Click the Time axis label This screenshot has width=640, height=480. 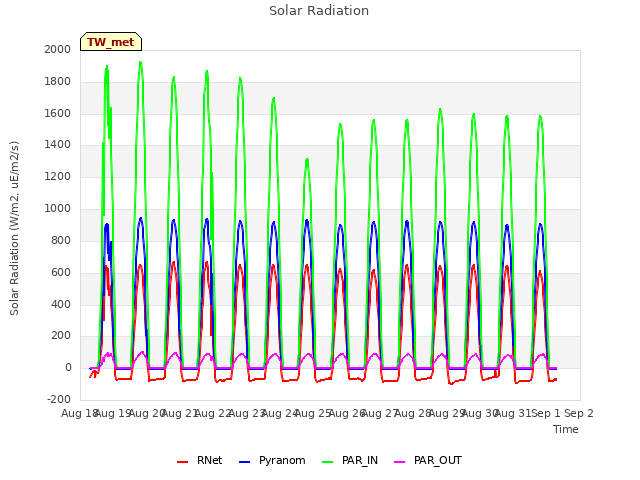[566, 429]
